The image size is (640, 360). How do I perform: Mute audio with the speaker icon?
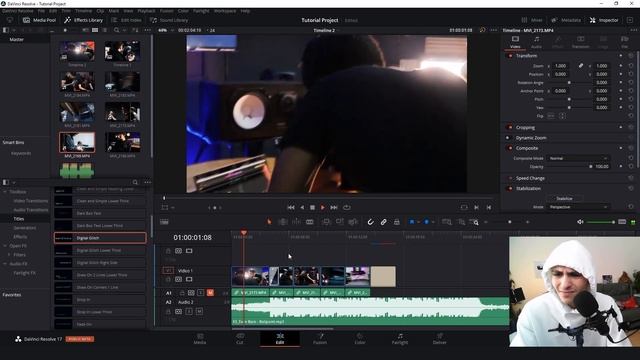(580, 222)
